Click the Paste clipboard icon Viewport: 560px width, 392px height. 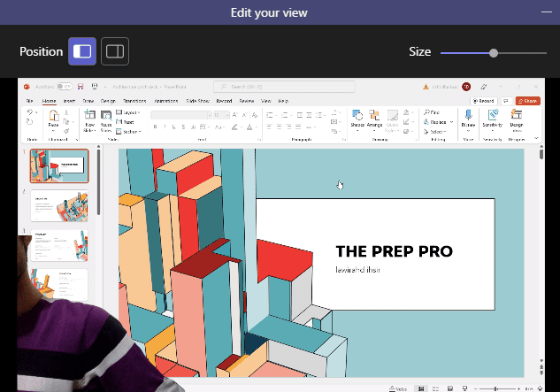[54, 119]
